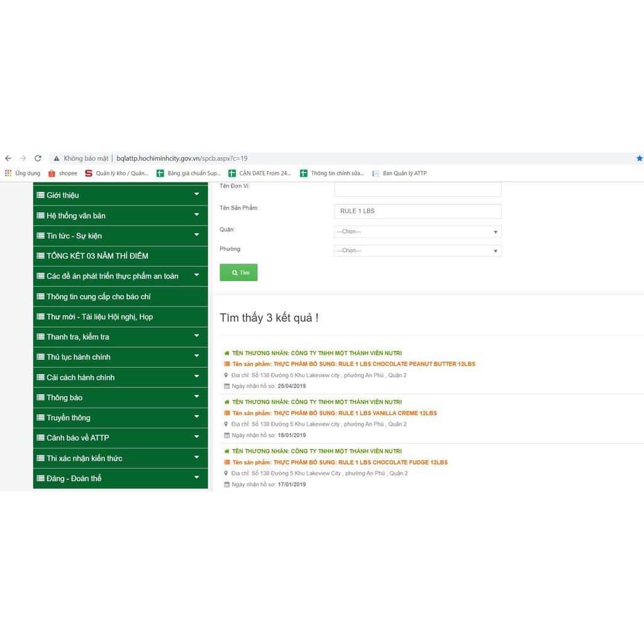Expand Các đề án phát triển arrow
Screen dimensions: 644x644
[x=196, y=275]
